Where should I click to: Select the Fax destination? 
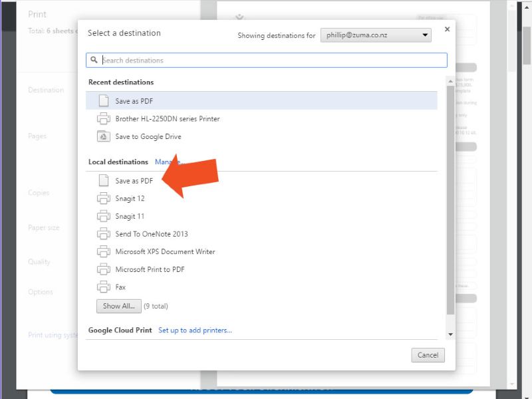click(x=120, y=287)
